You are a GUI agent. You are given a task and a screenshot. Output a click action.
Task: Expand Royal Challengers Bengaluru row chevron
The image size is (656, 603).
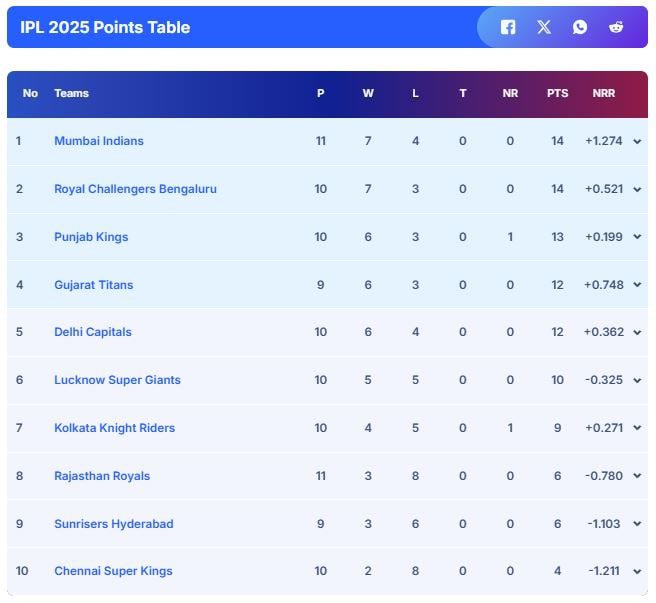(x=637, y=190)
